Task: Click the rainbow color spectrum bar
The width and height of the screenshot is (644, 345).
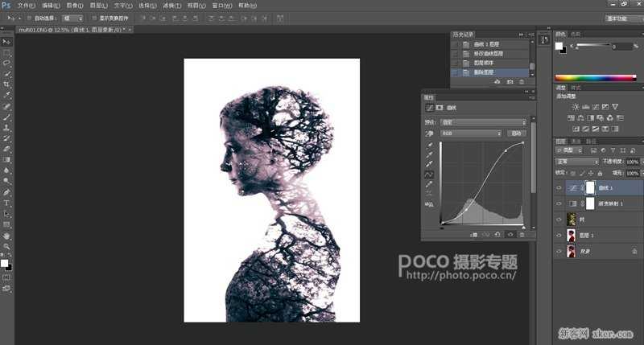Action: [x=596, y=76]
